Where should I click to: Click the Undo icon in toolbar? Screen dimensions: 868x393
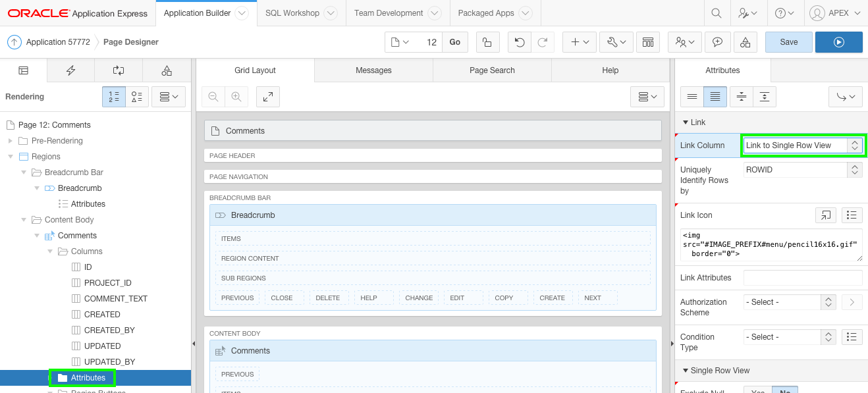point(520,42)
